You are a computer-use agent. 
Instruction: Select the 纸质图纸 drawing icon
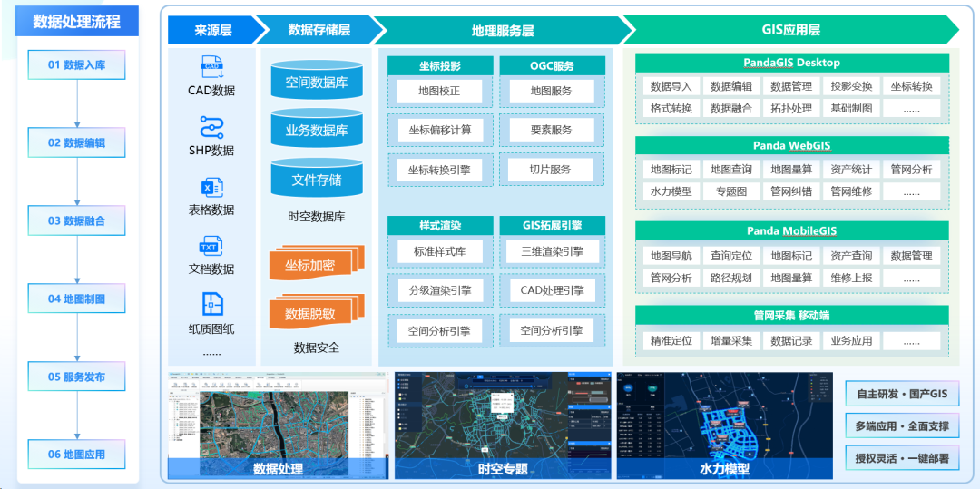pos(211,304)
